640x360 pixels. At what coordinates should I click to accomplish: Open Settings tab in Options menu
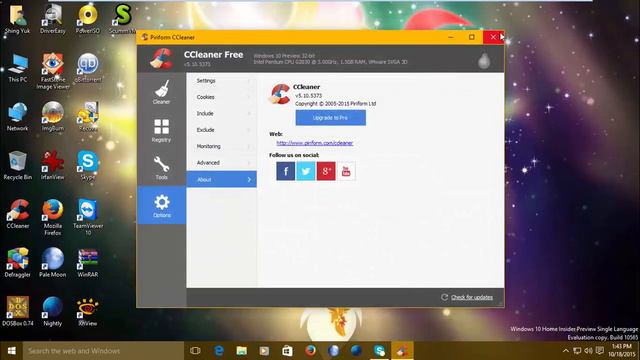(x=222, y=81)
